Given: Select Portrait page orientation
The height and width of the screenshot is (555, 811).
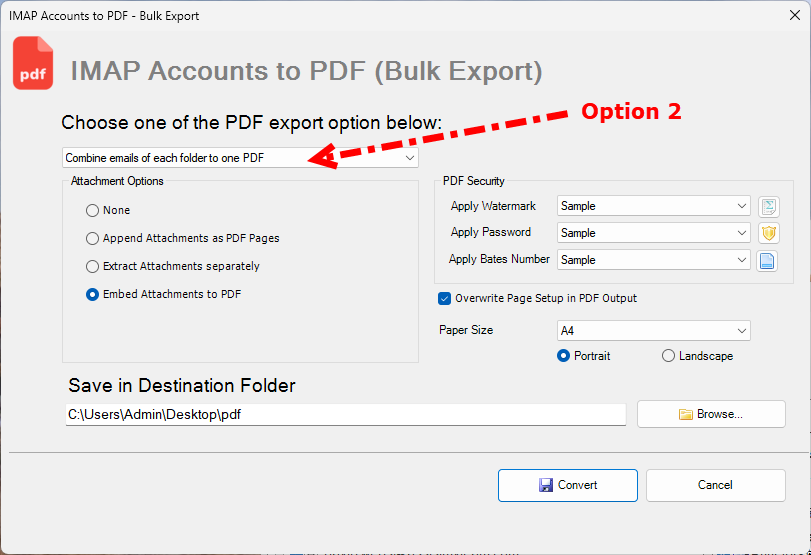Looking at the screenshot, I should [x=564, y=356].
